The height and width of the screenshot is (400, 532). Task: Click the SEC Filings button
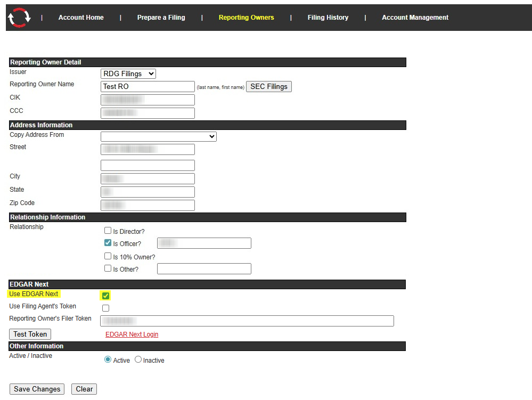click(268, 86)
